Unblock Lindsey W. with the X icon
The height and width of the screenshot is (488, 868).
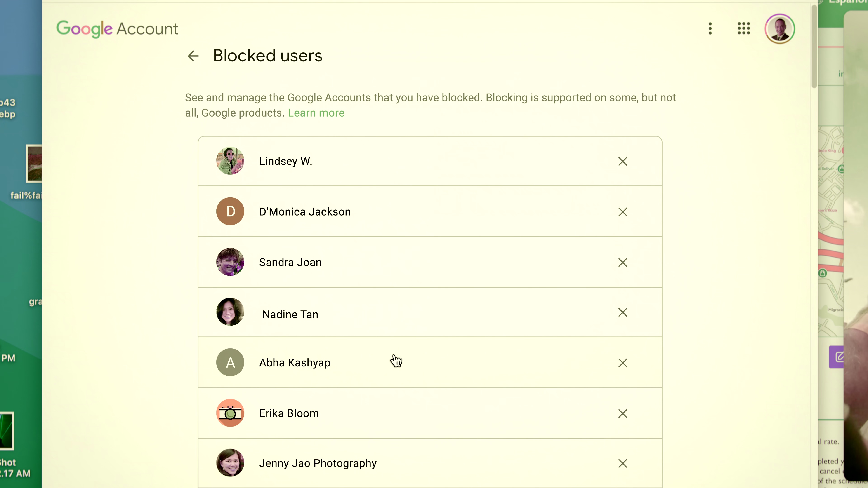(x=622, y=161)
